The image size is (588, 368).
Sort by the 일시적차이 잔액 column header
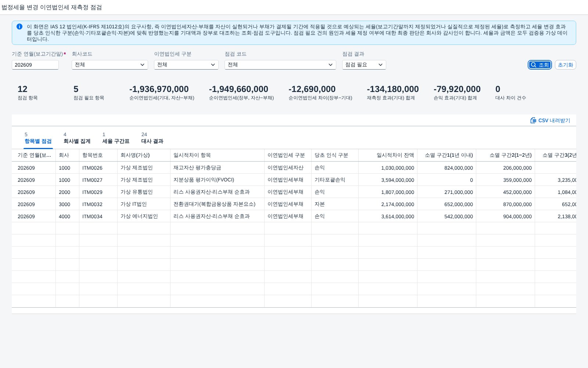click(x=388, y=155)
